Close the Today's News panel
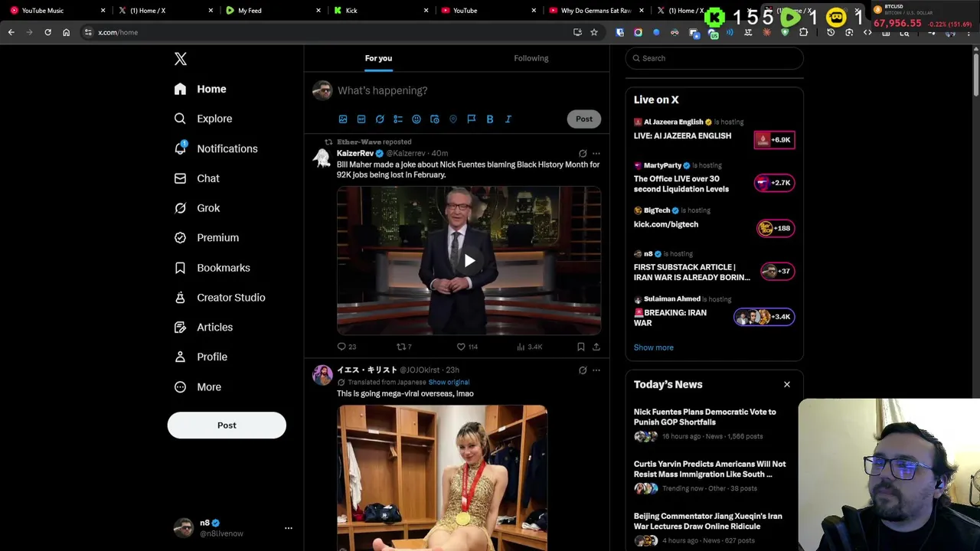Viewport: 980px width, 551px height. (787, 384)
